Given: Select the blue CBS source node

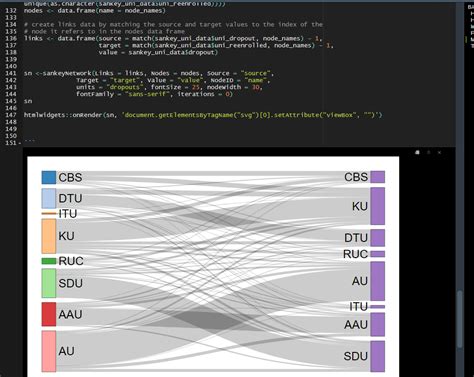Looking at the screenshot, I should point(49,177).
